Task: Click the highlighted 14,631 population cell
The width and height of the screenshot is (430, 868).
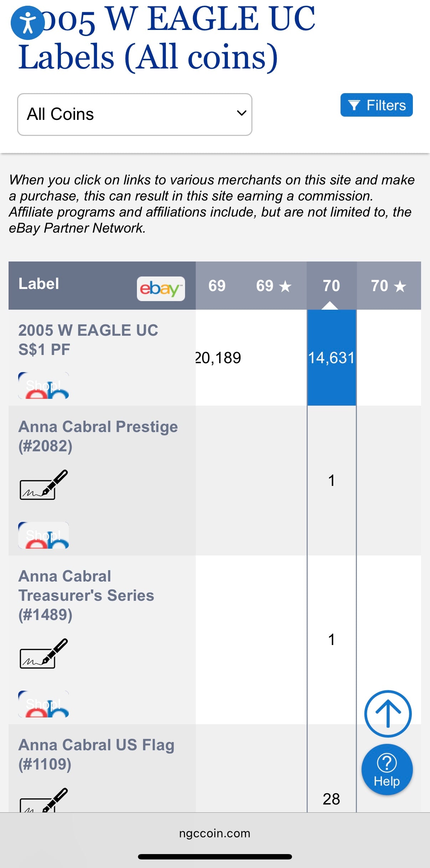Action: [x=331, y=357]
